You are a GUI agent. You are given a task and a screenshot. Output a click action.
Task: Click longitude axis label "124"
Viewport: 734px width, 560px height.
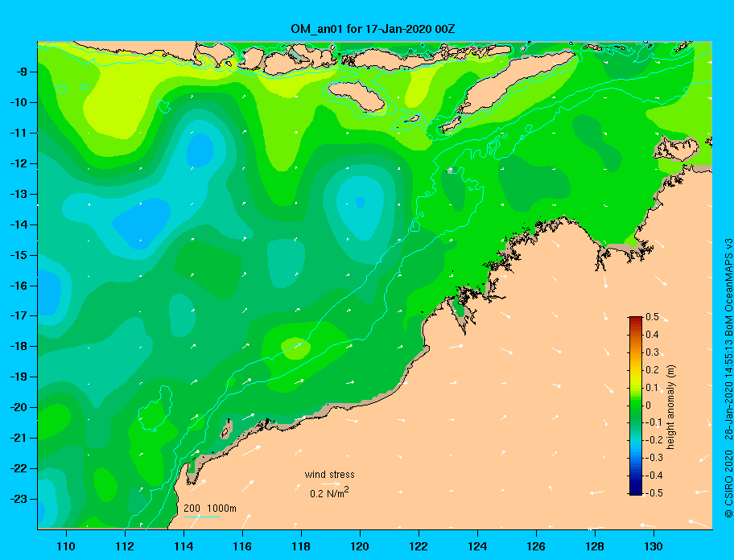(477, 546)
